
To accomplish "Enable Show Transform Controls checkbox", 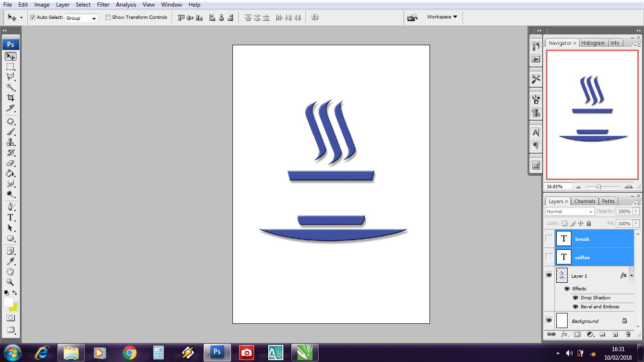I will coord(108,17).
